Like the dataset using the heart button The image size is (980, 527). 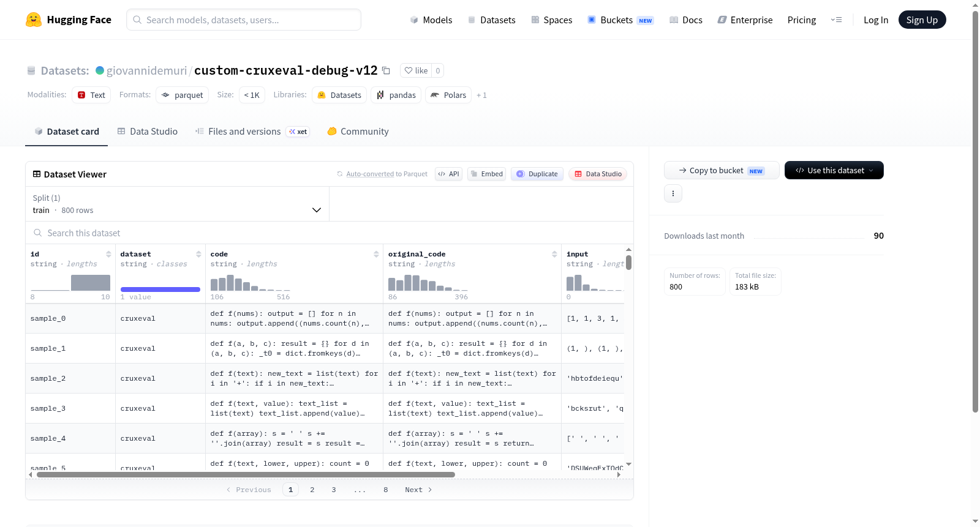pyautogui.click(x=416, y=70)
